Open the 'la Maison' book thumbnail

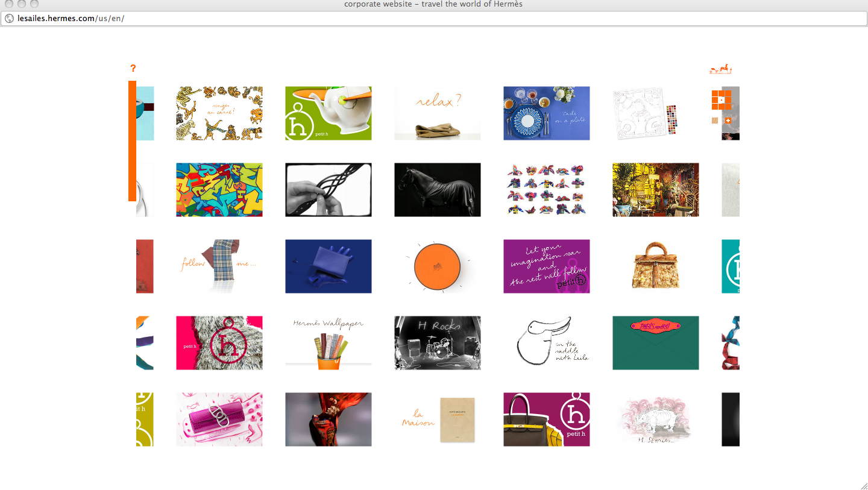tap(438, 419)
